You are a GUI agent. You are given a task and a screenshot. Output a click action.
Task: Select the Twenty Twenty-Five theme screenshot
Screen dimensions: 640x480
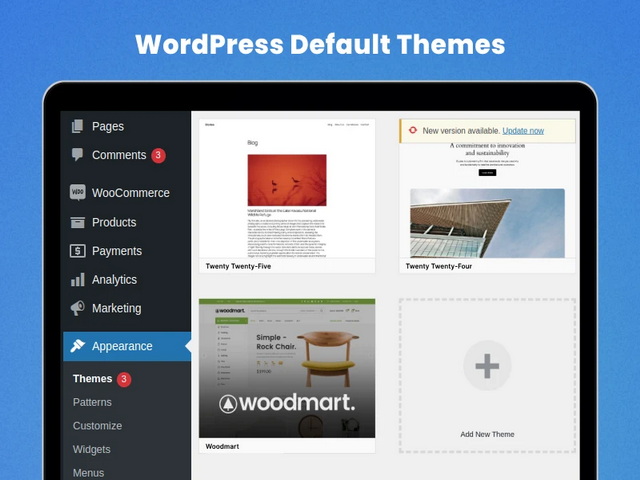pyautogui.click(x=287, y=189)
